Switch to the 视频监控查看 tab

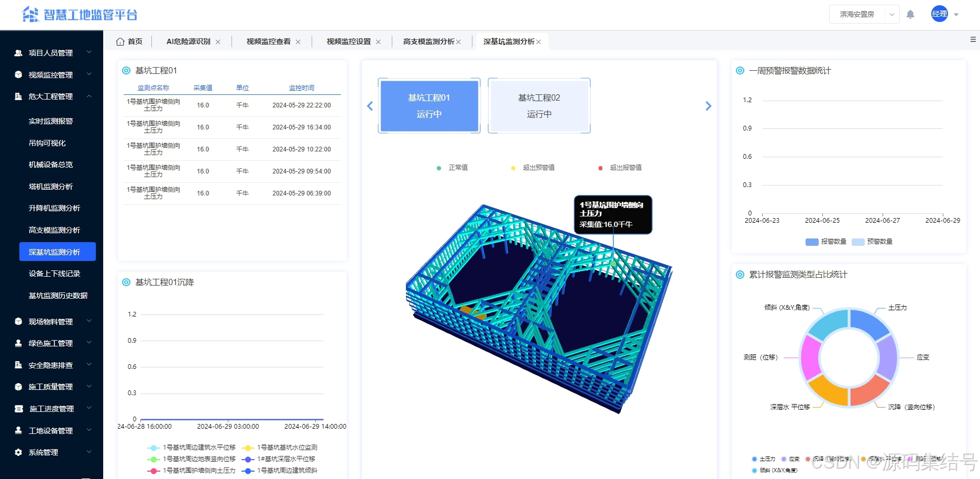point(269,41)
